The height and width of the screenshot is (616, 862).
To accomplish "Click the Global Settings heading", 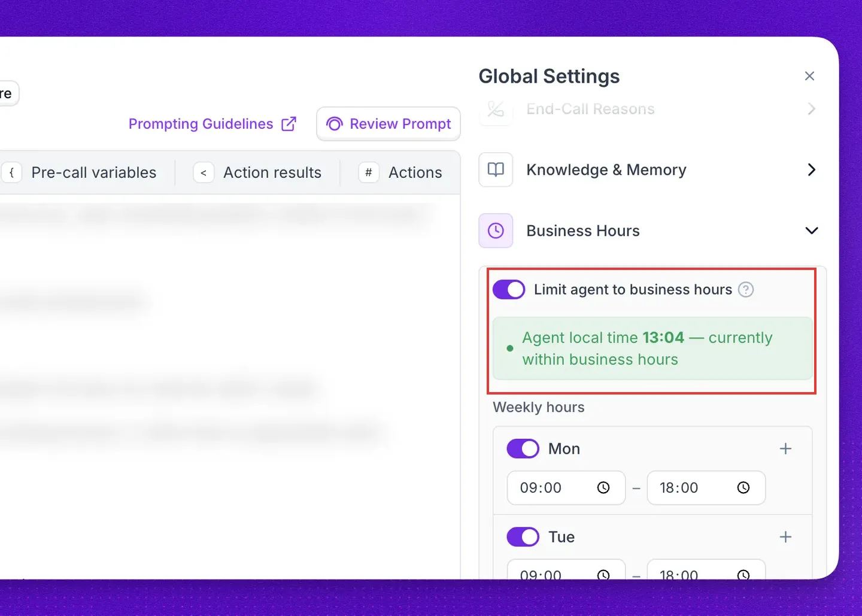I will (549, 76).
